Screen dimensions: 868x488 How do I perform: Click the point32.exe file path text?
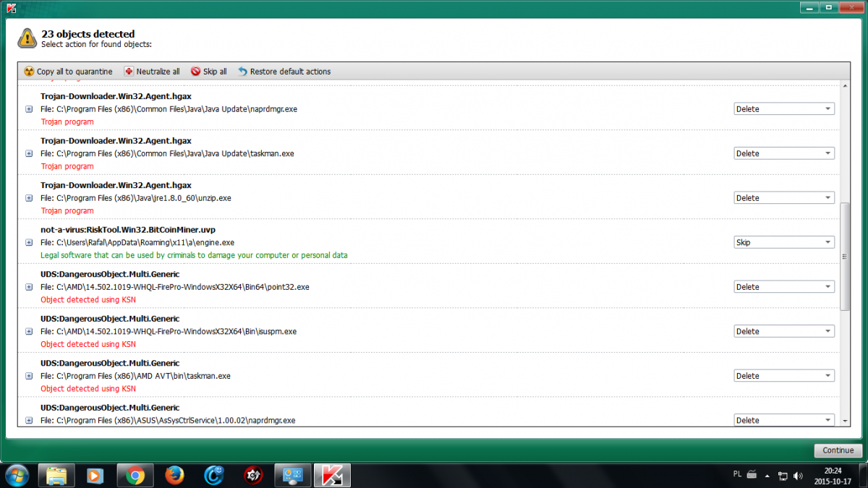(x=175, y=287)
